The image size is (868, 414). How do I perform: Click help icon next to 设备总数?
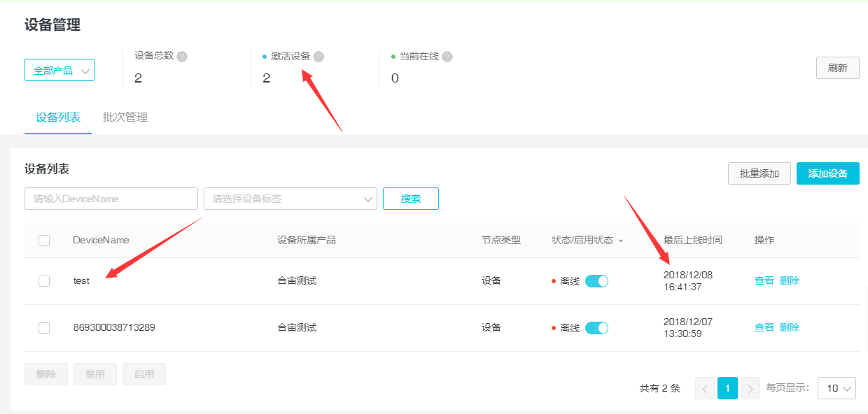pyautogui.click(x=182, y=57)
